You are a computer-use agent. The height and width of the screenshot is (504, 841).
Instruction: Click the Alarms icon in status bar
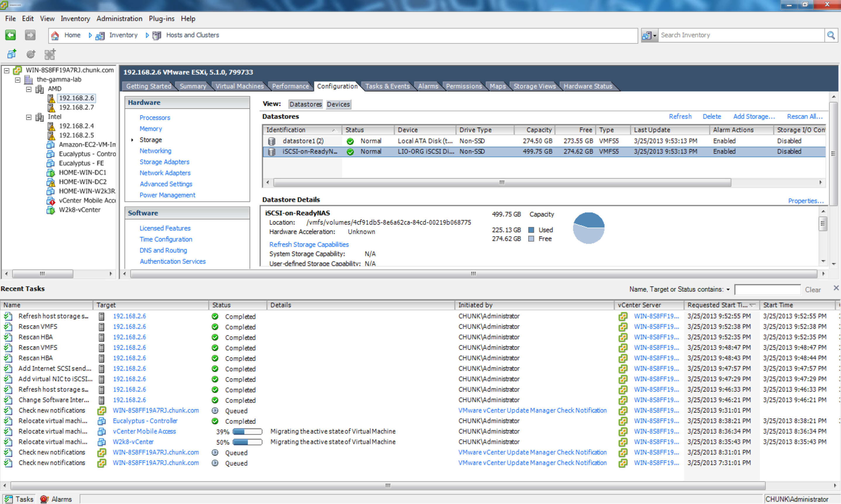pyautogui.click(x=44, y=499)
